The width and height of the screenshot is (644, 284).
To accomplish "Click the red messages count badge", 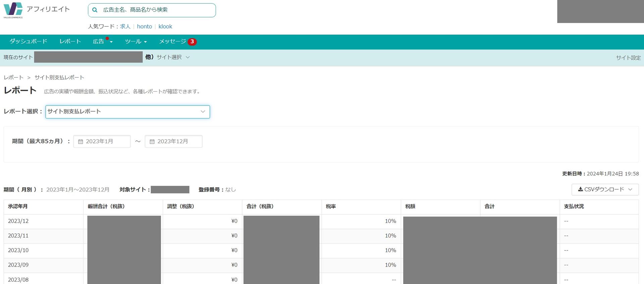I will 192,42.
